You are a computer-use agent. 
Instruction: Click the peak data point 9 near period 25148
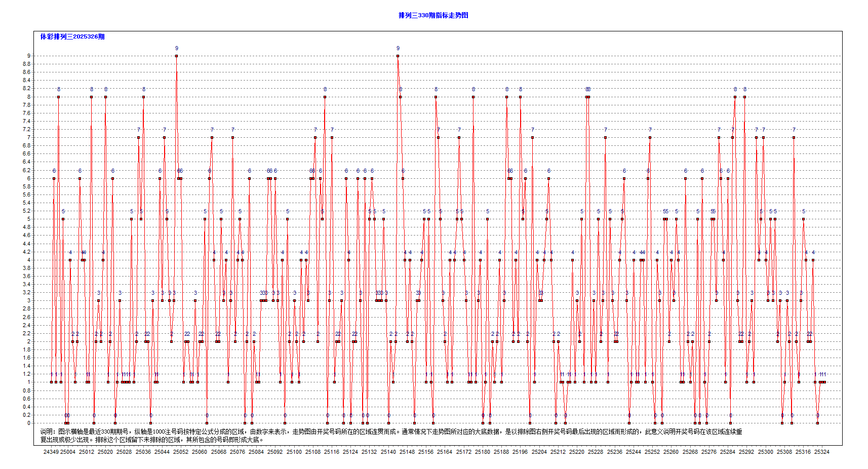(398, 56)
